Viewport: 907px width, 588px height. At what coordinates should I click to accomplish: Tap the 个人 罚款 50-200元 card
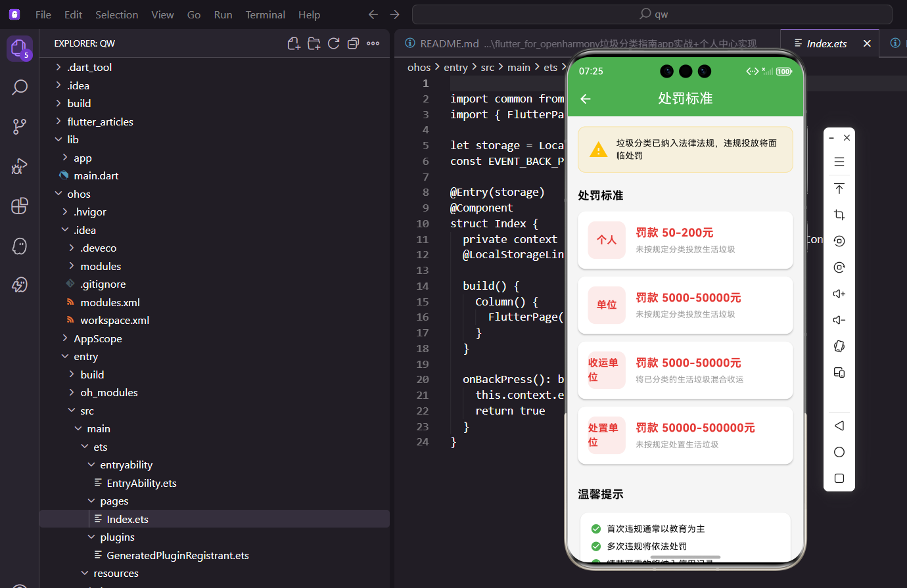686,240
